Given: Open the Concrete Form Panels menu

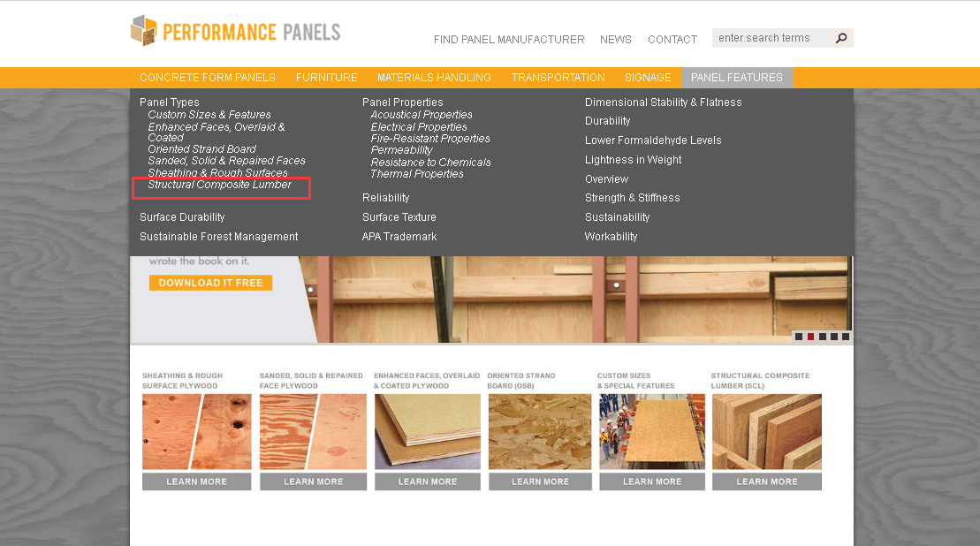Looking at the screenshot, I should (208, 78).
